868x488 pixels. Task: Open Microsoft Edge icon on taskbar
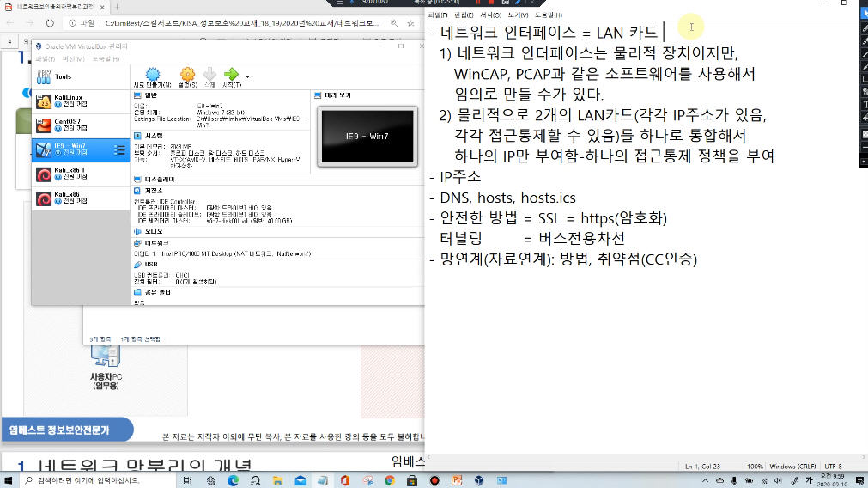pyautogui.click(x=233, y=480)
